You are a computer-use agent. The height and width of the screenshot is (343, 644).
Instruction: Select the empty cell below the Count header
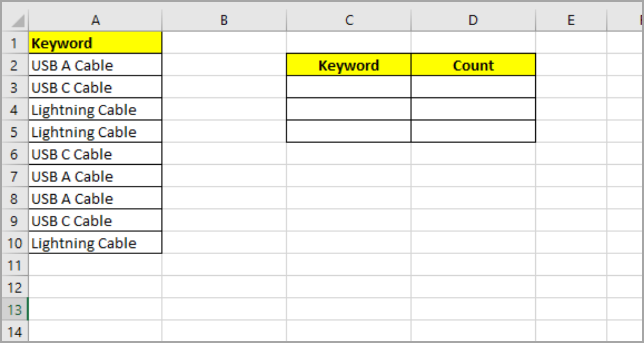pyautogui.click(x=473, y=87)
